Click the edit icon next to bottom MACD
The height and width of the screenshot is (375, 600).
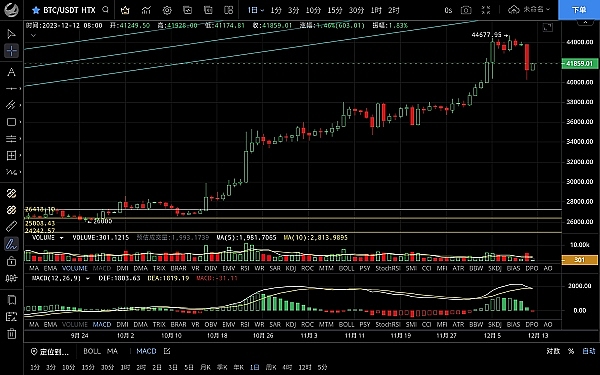167,351
